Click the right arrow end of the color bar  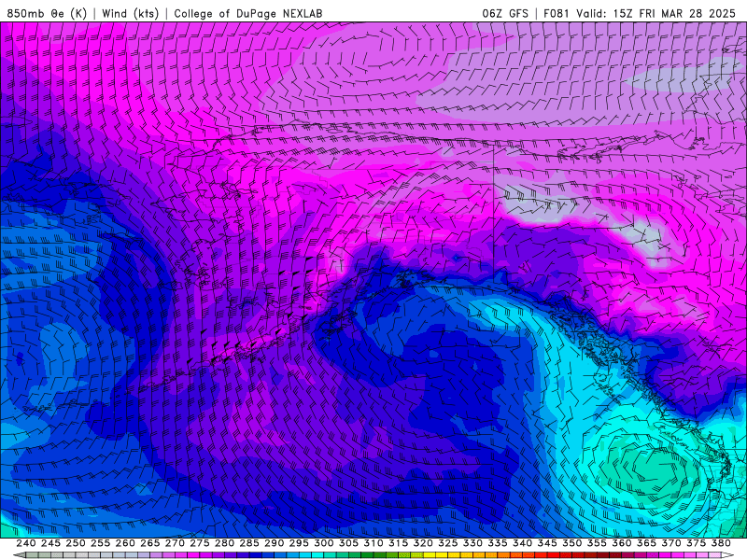tap(727, 555)
